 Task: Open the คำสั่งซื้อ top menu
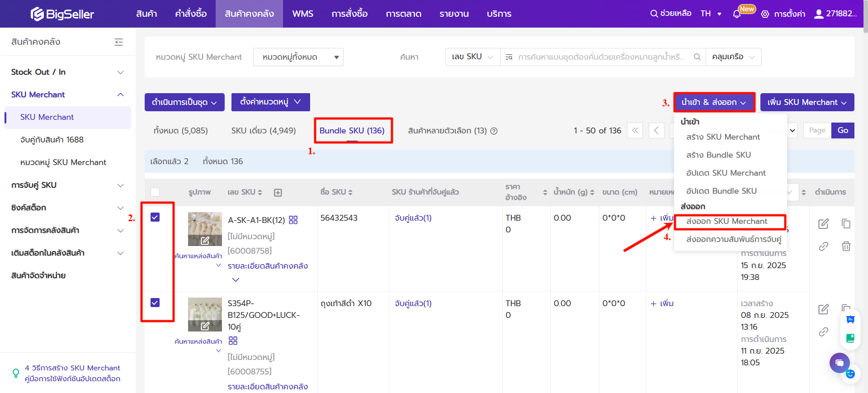(x=191, y=14)
